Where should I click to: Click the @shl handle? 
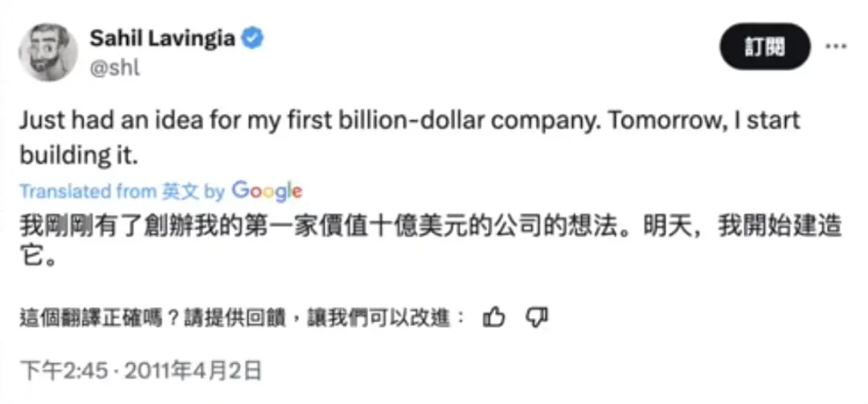coord(115,68)
